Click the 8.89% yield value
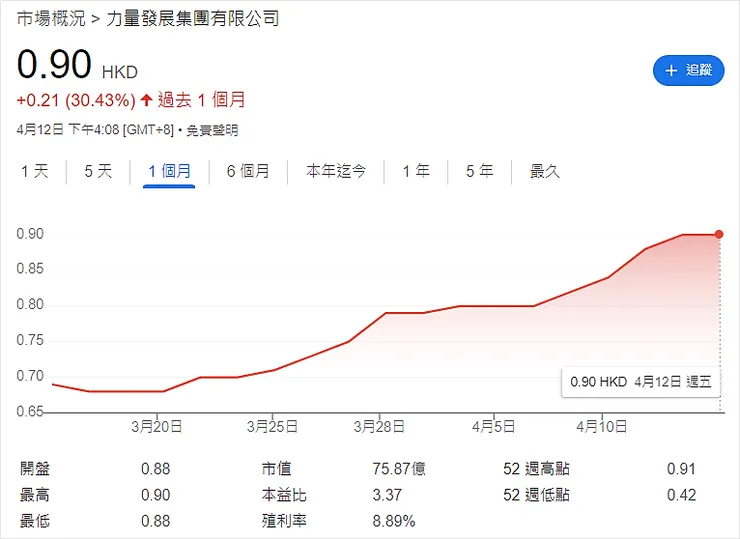The image size is (740, 539). pos(394,522)
